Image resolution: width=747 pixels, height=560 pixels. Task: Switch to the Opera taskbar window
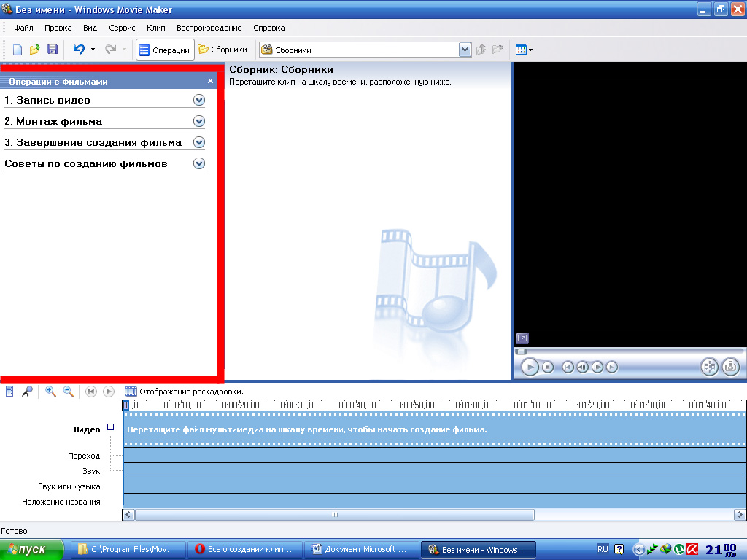[x=245, y=550]
